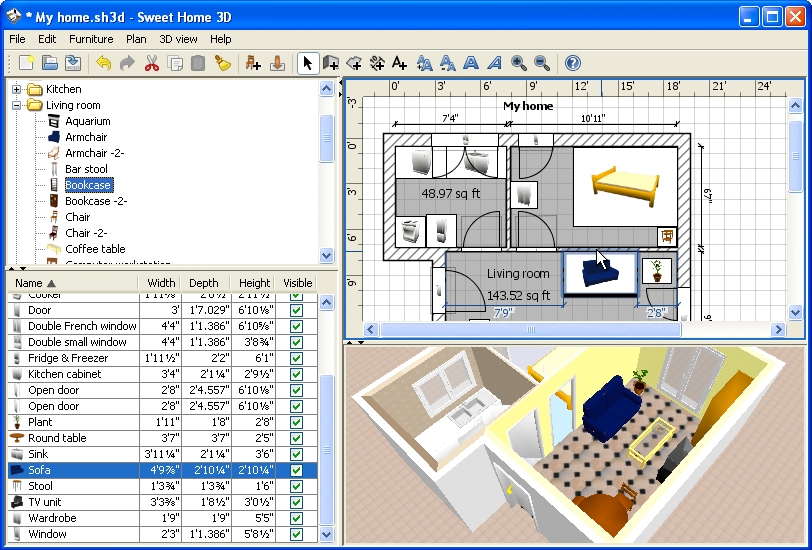Cut the selection with the scissors icon

pyautogui.click(x=152, y=63)
